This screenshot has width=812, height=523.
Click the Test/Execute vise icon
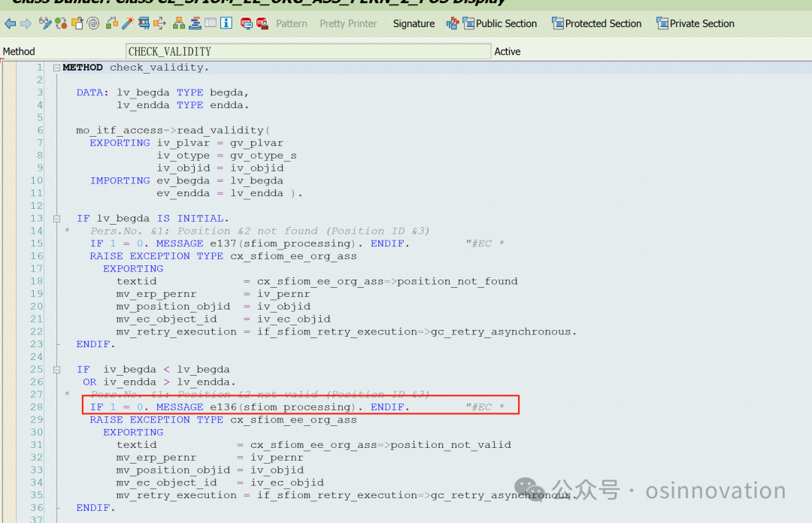pos(144,23)
